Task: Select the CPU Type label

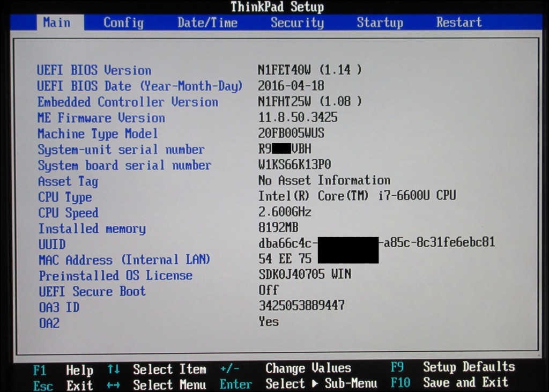Action: [x=65, y=197]
